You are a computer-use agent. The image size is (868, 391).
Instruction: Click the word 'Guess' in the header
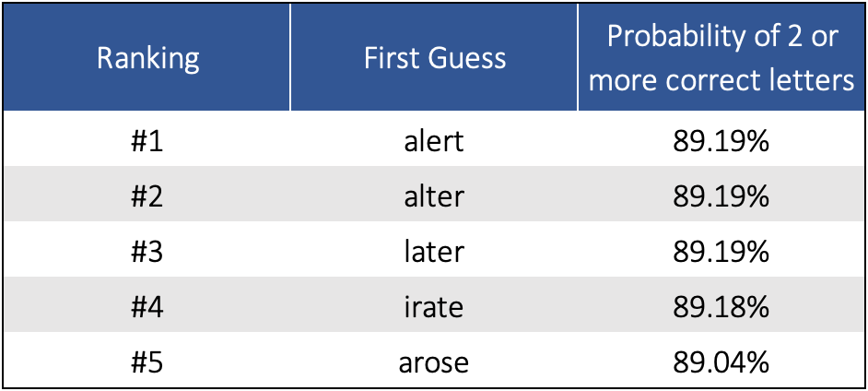pyautogui.click(x=467, y=58)
